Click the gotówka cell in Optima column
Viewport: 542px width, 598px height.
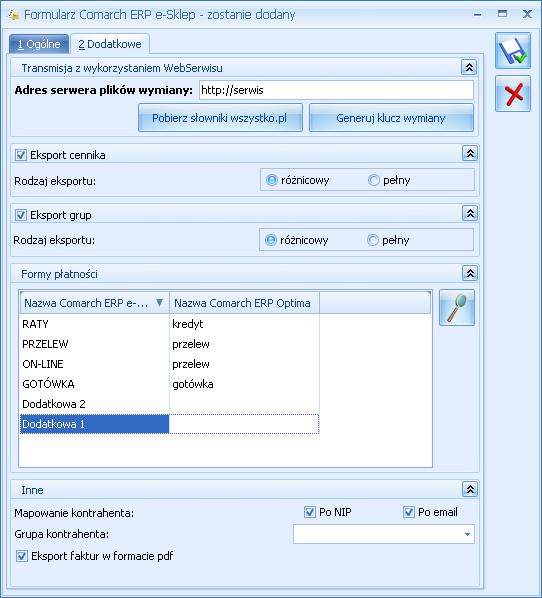point(244,384)
